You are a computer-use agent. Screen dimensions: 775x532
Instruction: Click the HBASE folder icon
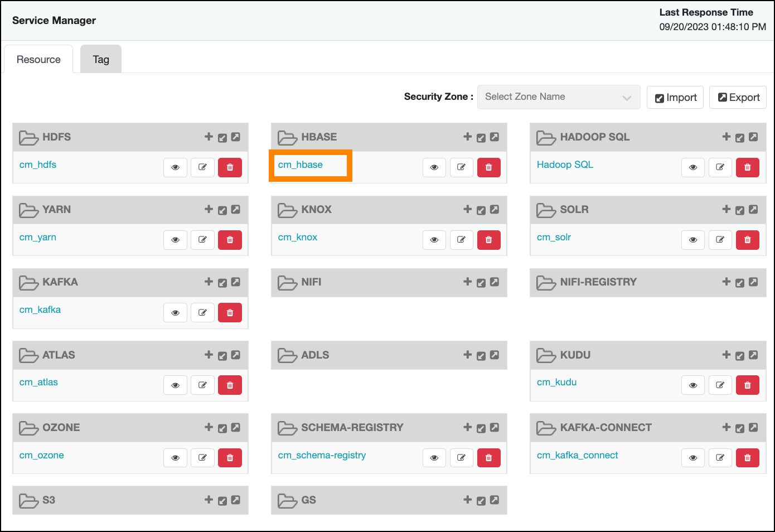tap(287, 137)
